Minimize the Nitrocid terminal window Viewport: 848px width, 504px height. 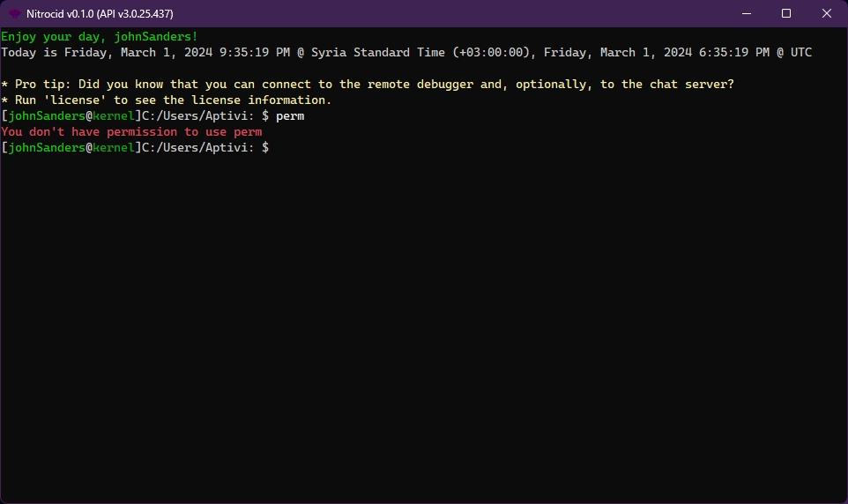pyautogui.click(x=746, y=13)
